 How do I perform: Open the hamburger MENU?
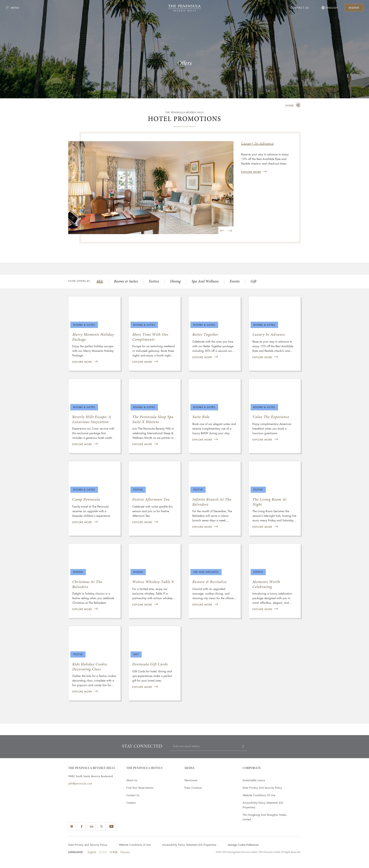point(12,8)
